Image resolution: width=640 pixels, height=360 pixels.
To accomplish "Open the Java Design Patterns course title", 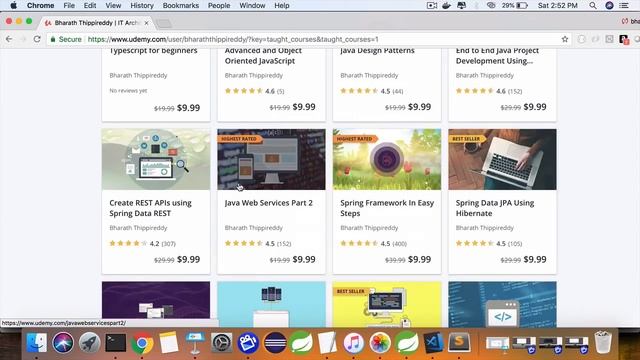I will point(377,51).
